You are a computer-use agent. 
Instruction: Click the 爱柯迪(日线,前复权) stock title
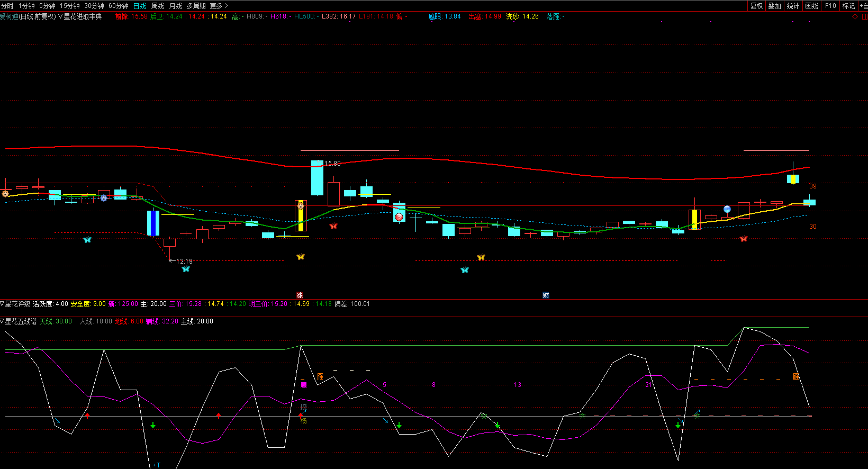(28, 16)
